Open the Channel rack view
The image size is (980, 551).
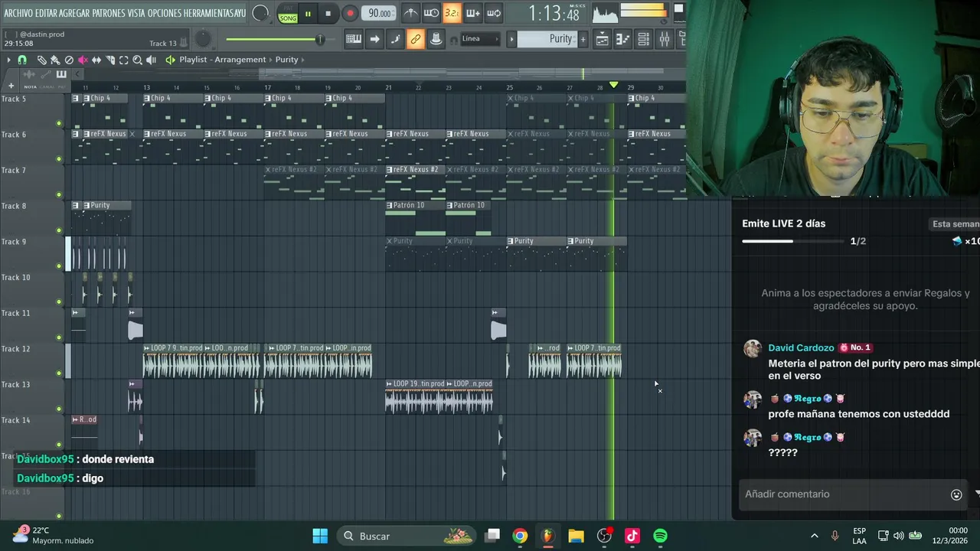[x=643, y=39]
